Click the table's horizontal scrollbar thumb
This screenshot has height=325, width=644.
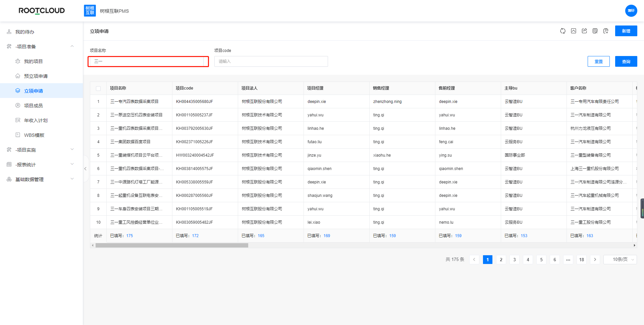pos(172,246)
